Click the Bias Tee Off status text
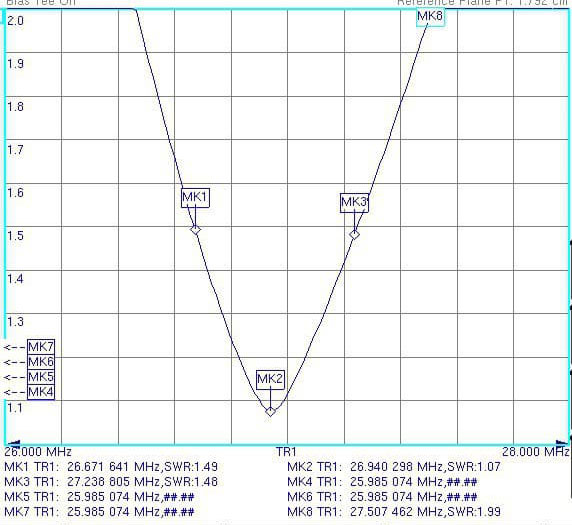 pyautogui.click(x=41, y=2)
